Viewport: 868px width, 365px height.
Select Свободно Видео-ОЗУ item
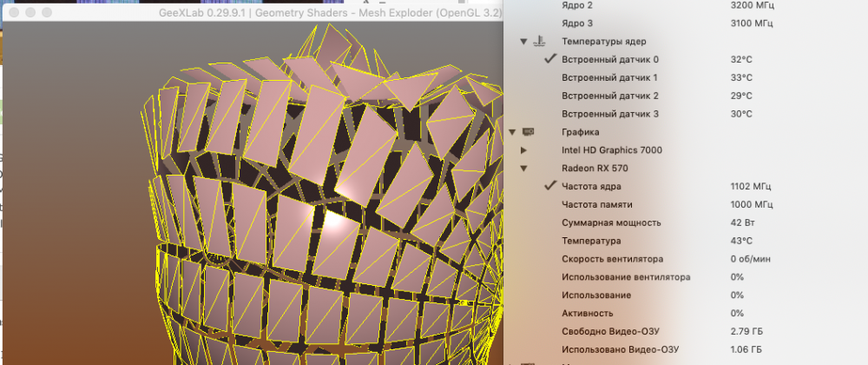(686, 331)
